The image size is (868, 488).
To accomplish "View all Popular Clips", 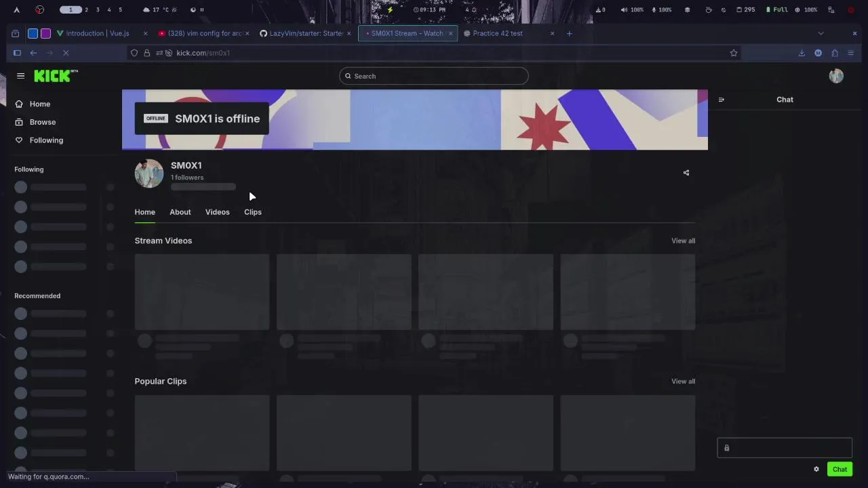I will [x=683, y=381].
